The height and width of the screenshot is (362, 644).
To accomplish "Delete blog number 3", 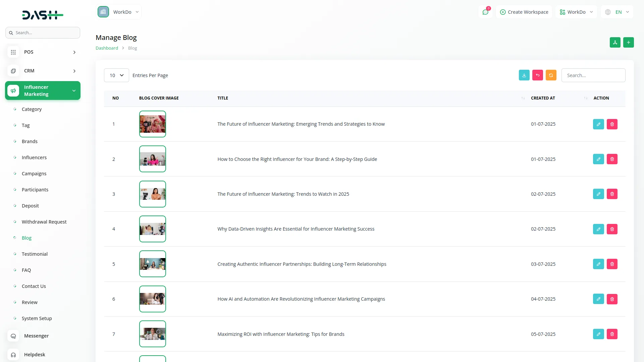I will (x=612, y=194).
